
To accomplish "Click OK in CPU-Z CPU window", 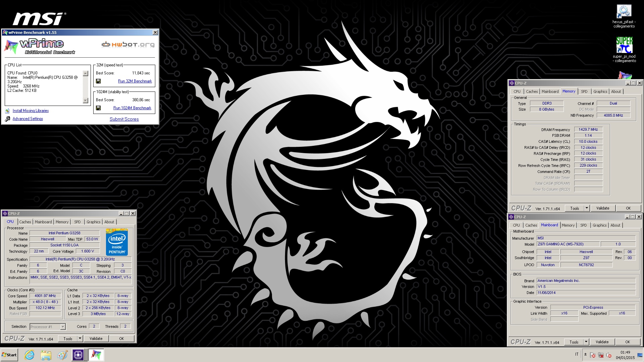I will coord(121,339).
